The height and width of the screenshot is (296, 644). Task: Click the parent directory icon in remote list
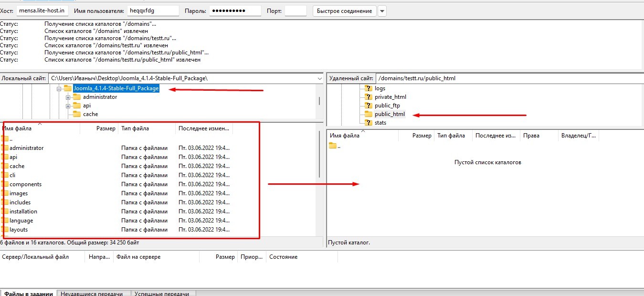point(333,146)
